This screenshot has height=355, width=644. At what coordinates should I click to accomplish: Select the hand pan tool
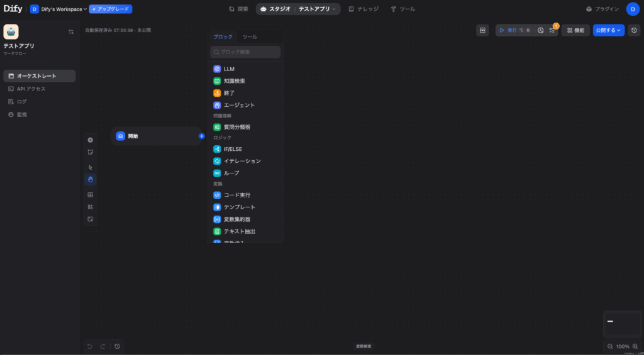[90, 180]
